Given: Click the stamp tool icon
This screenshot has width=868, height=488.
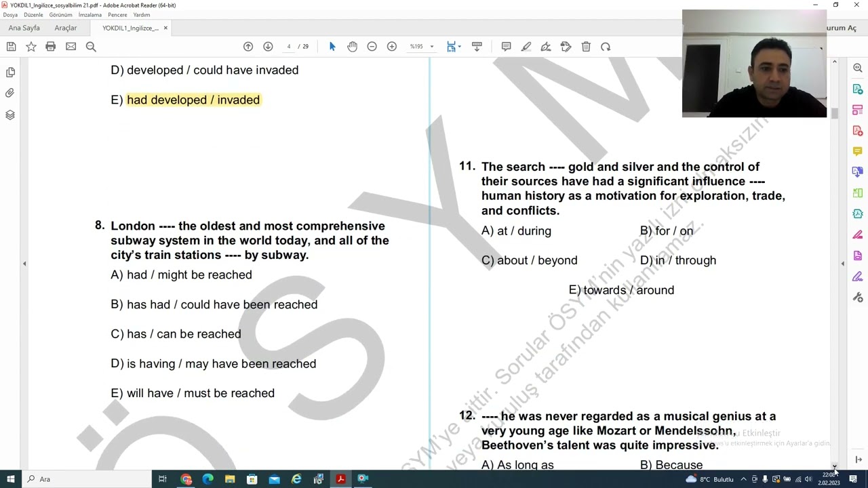Looking at the screenshot, I should (566, 47).
